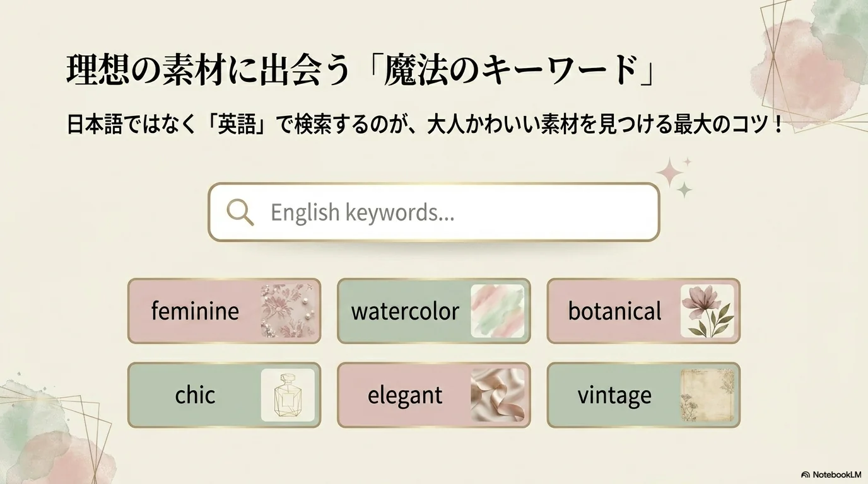
Task: Click the aged paper thumbnail on vintage
Action: pos(707,395)
